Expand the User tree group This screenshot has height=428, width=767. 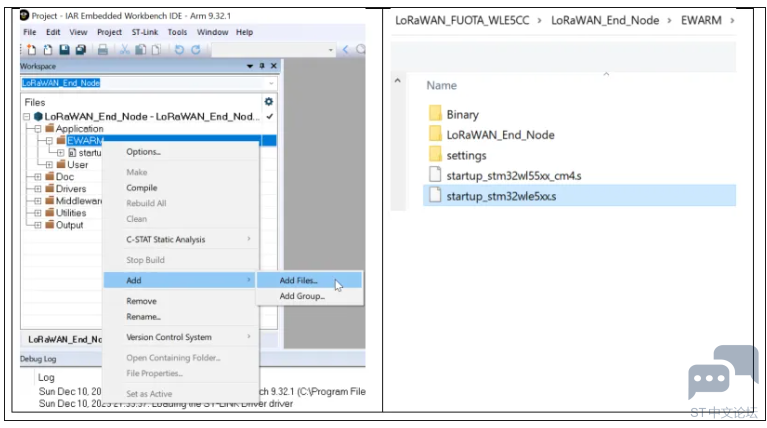pos(49,165)
